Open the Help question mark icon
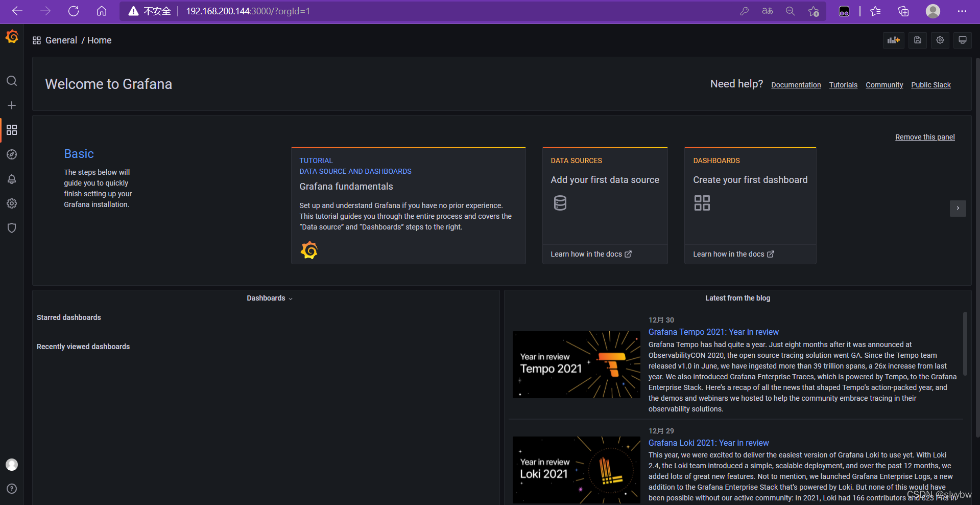The width and height of the screenshot is (980, 505). click(12, 489)
